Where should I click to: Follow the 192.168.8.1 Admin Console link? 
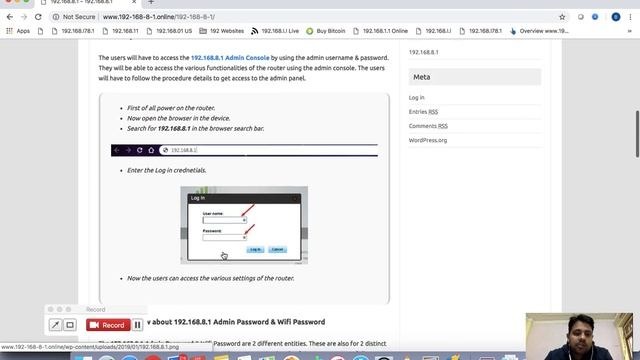[x=230, y=58]
